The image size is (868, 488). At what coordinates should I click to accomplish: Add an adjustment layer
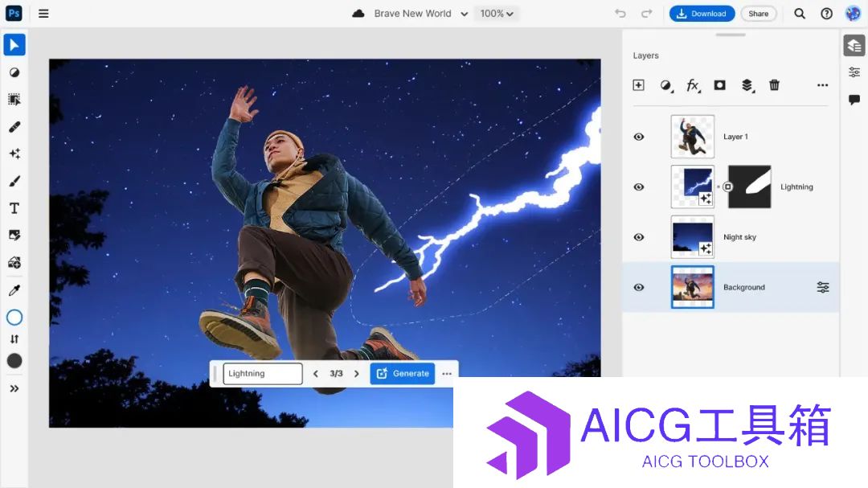tap(666, 85)
